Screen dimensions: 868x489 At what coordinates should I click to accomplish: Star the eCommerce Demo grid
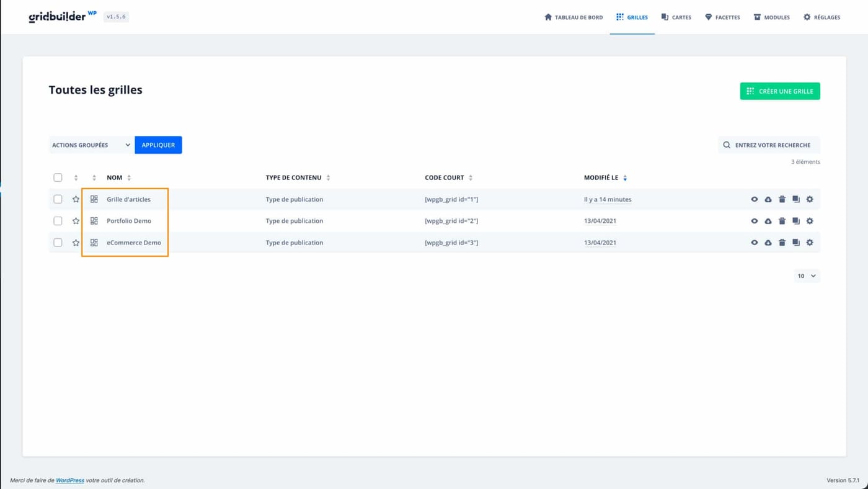[x=76, y=243]
